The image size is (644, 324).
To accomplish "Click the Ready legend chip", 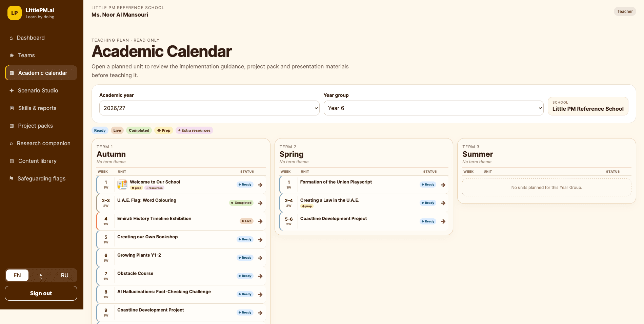I will click(100, 130).
